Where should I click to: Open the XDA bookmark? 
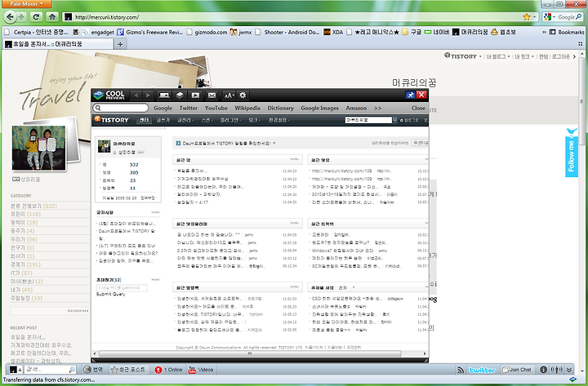pos(333,32)
